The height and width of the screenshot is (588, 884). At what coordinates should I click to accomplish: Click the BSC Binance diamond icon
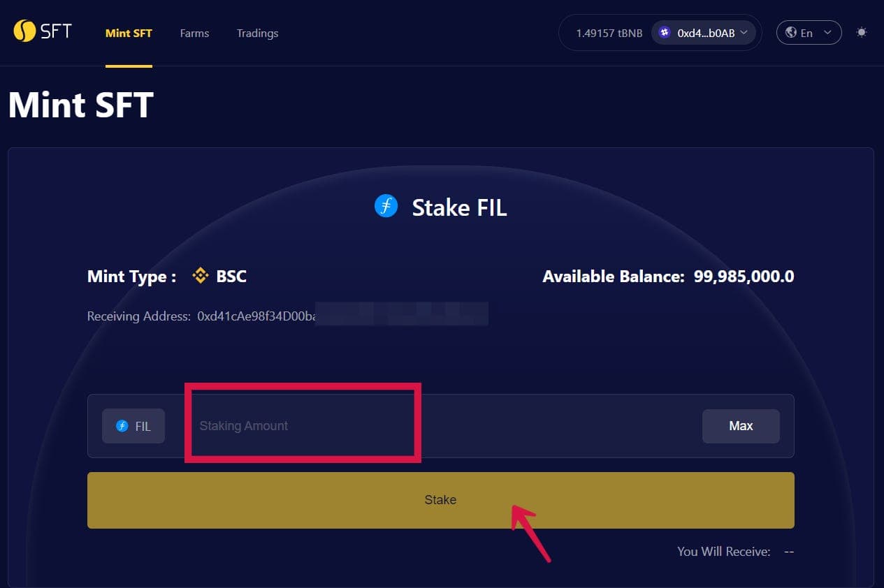coord(201,276)
